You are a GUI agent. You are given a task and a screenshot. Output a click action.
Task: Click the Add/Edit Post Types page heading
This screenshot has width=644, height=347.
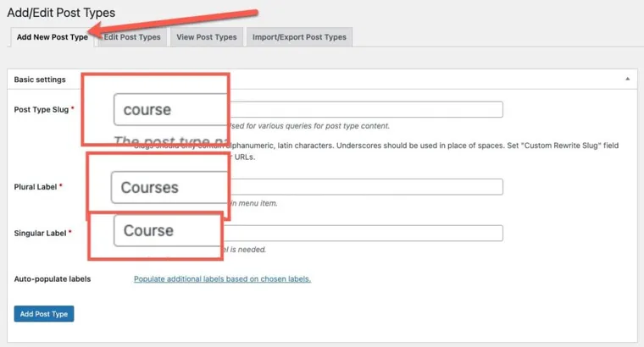click(x=61, y=13)
